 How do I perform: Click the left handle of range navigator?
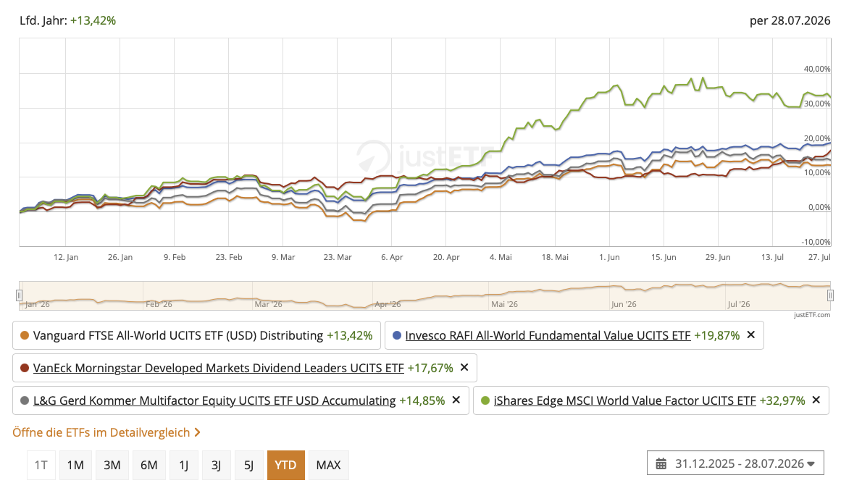click(x=20, y=295)
